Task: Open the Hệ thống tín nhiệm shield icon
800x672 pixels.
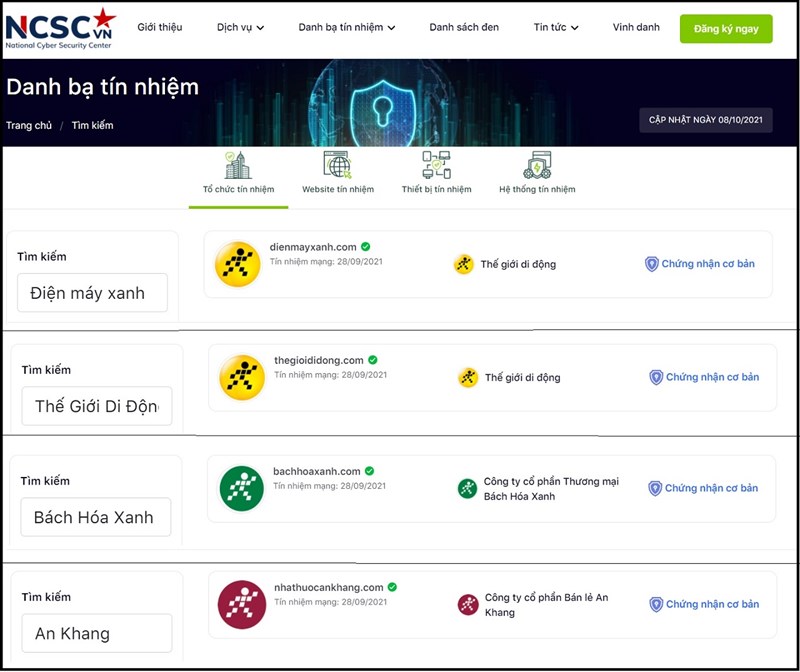Action: click(x=538, y=165)
